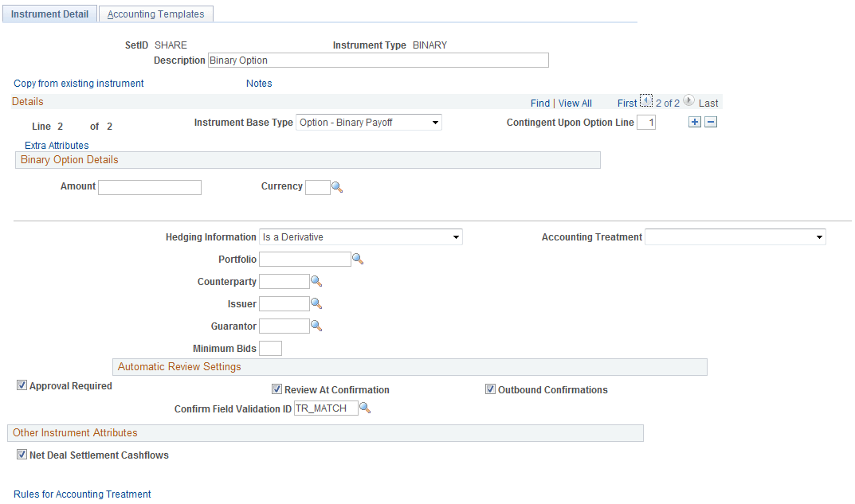The height and width of the screenshot is (504, 855).
Task: Open the Accounting Treatment dropdown
Action: [818, 236]
